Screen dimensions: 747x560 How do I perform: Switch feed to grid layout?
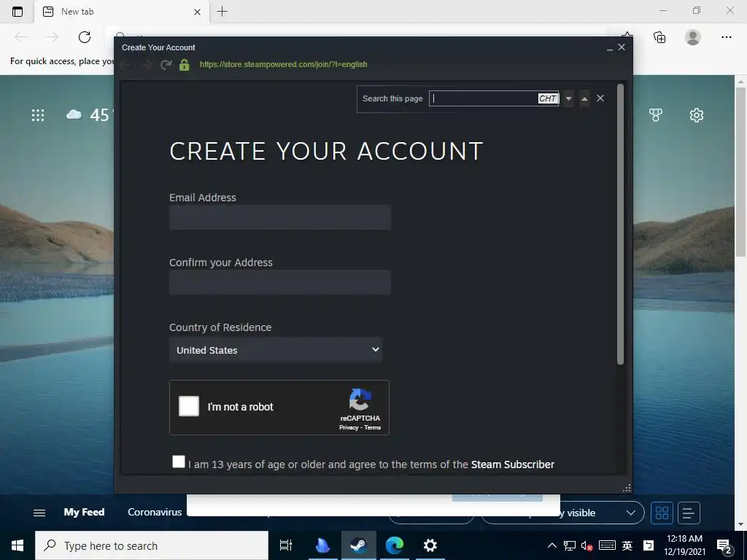(x=662, y=513)
